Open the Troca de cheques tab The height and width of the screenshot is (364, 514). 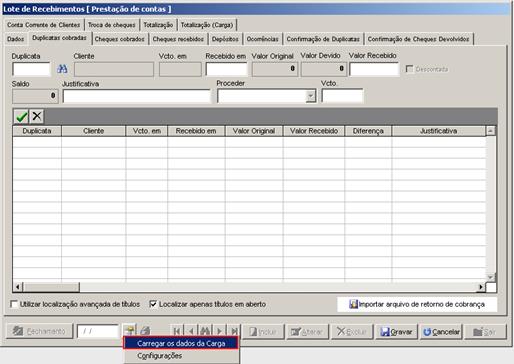click(112, 25)
